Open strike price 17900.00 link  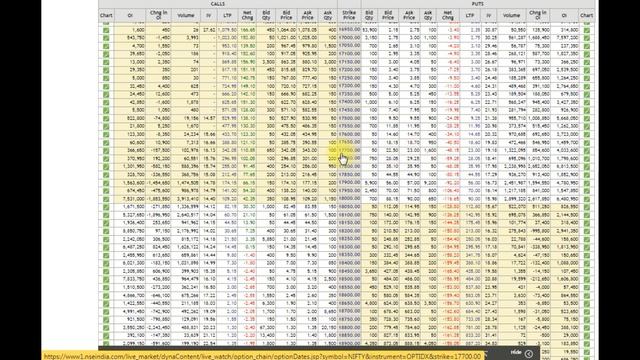349,182
